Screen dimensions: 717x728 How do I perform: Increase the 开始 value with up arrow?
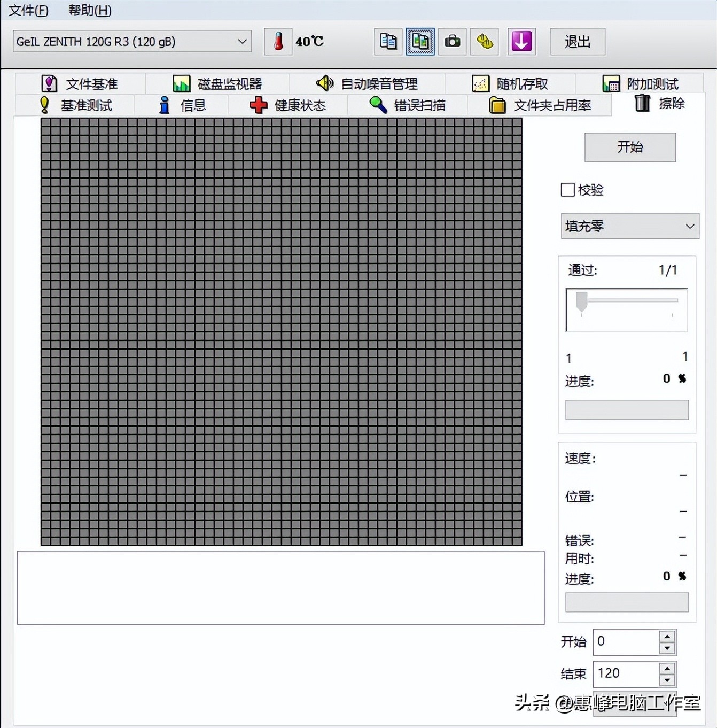(667, 636)
